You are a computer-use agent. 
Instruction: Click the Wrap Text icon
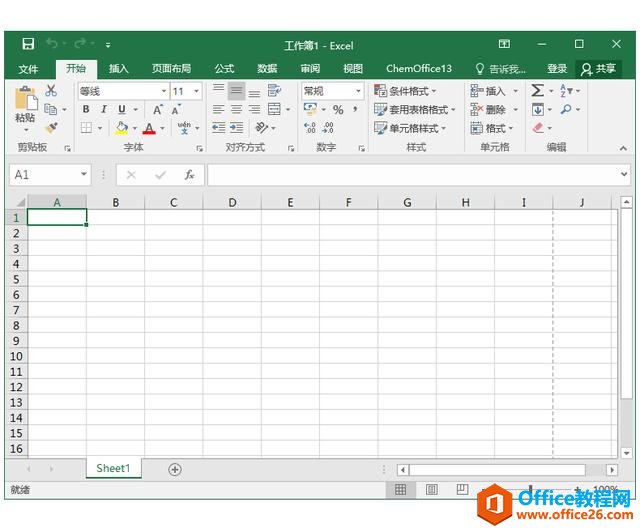[x=274, y=90]
